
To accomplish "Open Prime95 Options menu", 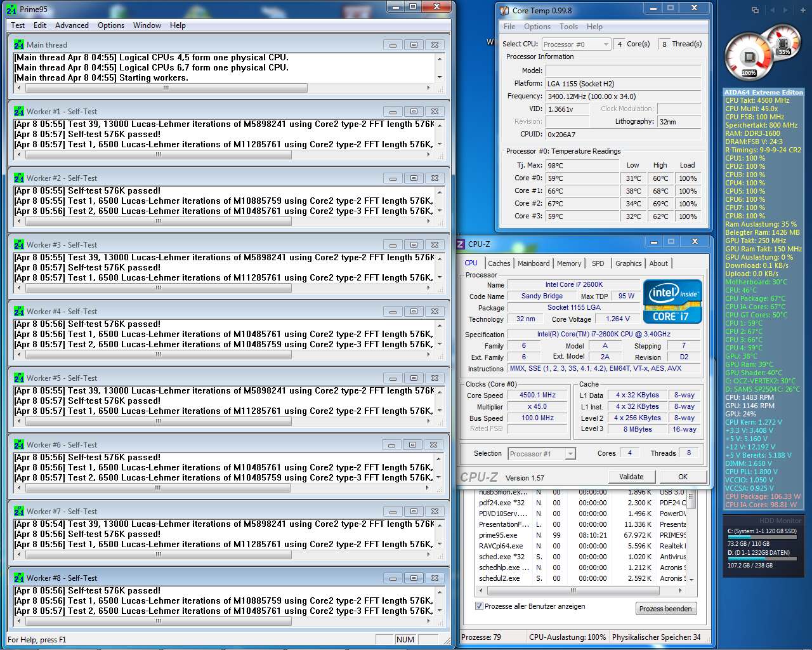I will click(x=111, y=25).
